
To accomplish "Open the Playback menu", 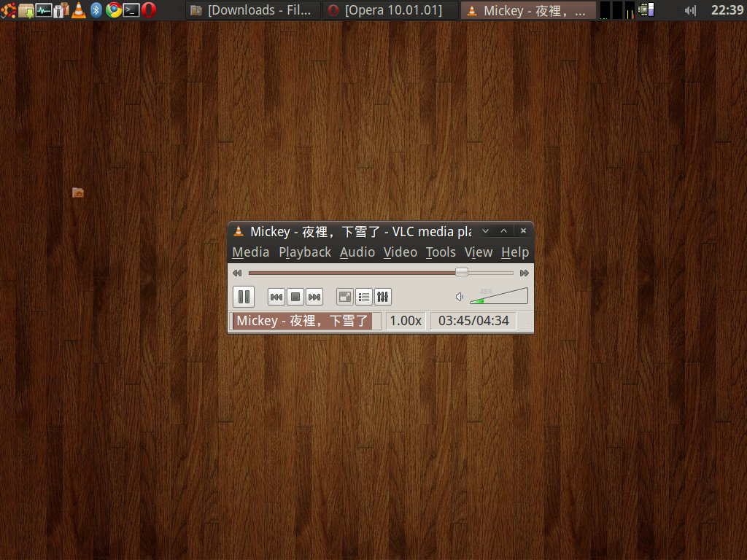I will point(305,252).
